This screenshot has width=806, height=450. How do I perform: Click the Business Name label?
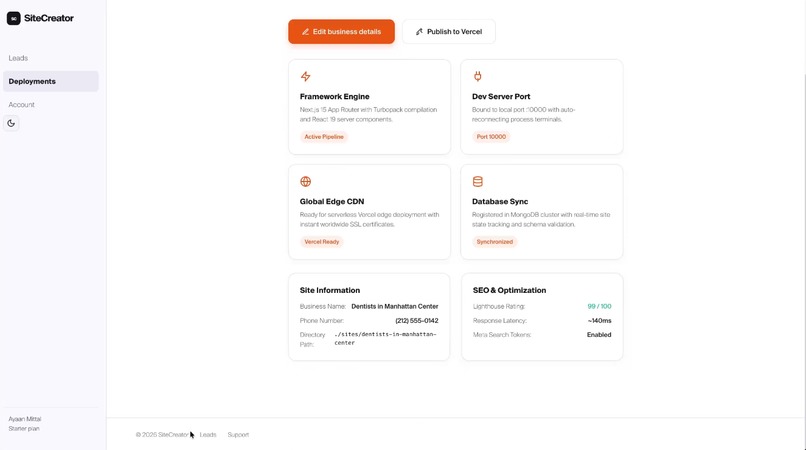[323, 307]
